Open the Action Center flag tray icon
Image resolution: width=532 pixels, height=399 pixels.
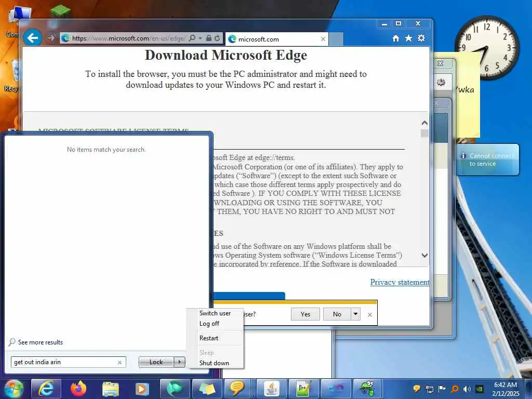pos(442,389)
